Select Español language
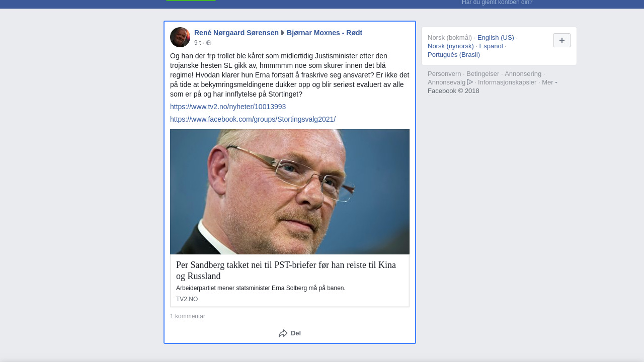The height and width of the screenshot is (362, 644). (x=491, y=46)
